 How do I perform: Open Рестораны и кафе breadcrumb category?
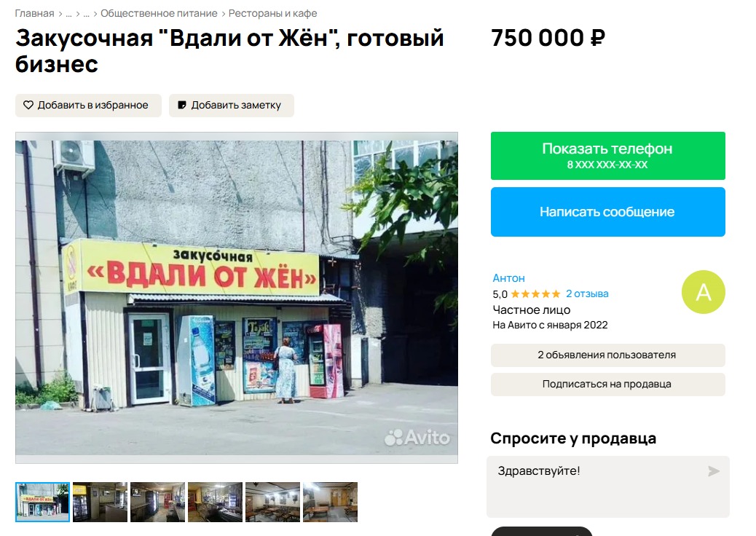pyautogui.click(x=273, y=14)
